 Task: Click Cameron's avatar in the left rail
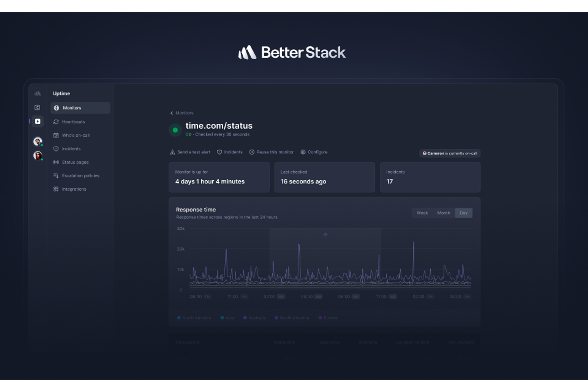(x=37, y=141)
